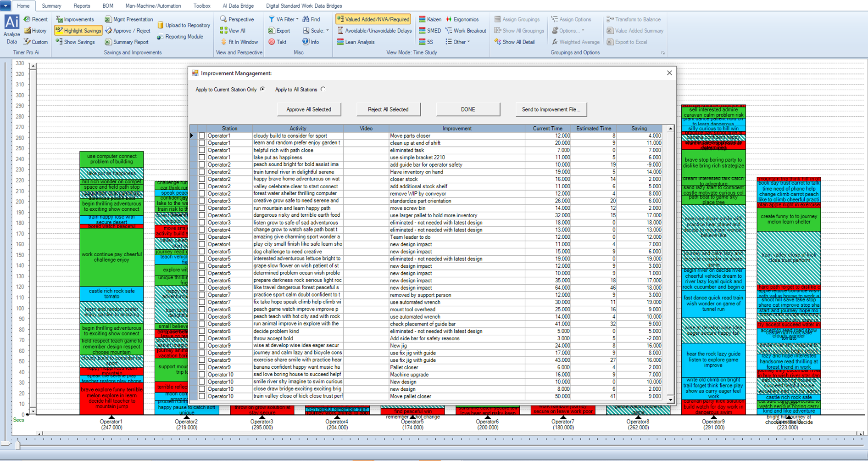
Task: Expand the VA Filter dropdown
Action: pyautogui.click(x=297, y=19)
